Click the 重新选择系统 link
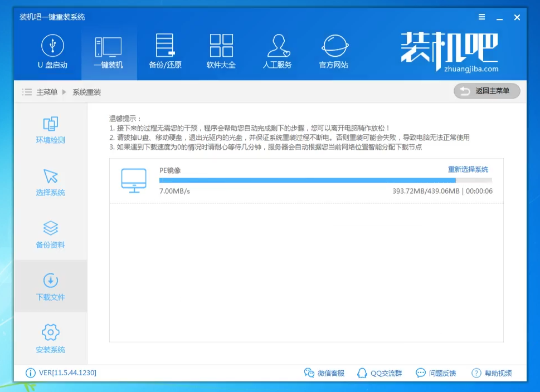The width and height of the screenshot is (540, 392). (x=469, y=169)
